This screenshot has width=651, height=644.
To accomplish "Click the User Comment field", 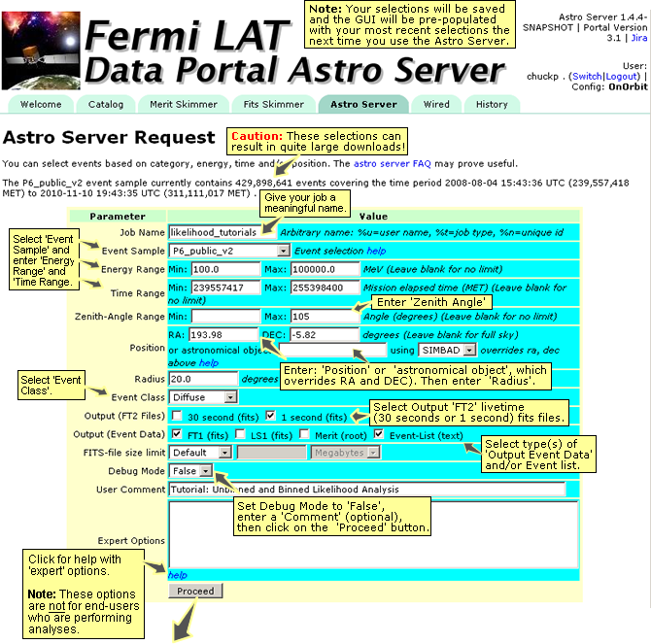I will click(367, 490).
